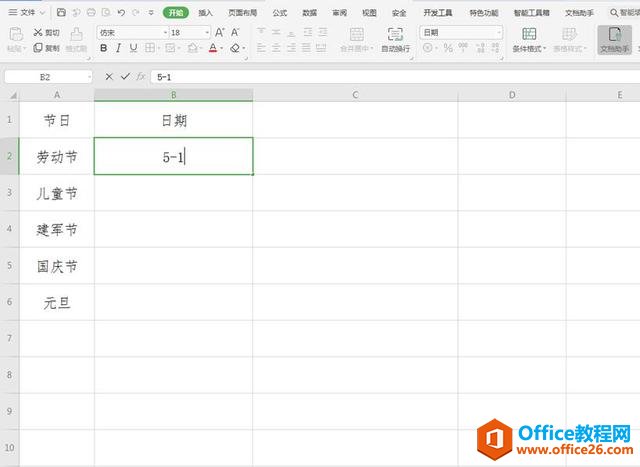Screen dimensions: 640x467
Task: Click the formula bar input showing 5-1
Action: tap(394, 77)
